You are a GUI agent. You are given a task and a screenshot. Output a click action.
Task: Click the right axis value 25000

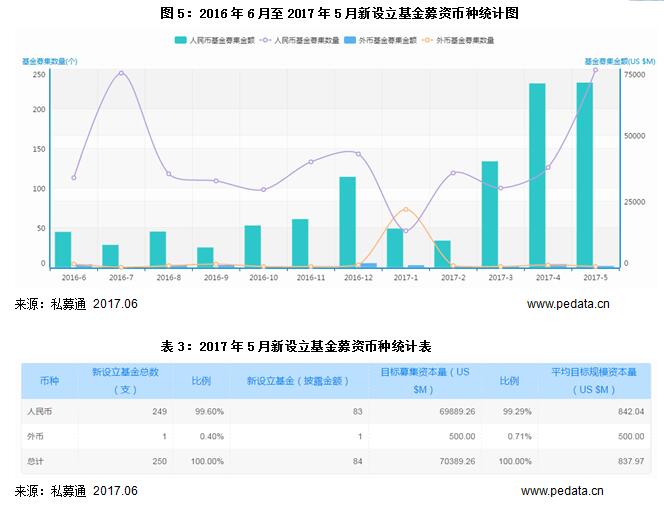635,202
